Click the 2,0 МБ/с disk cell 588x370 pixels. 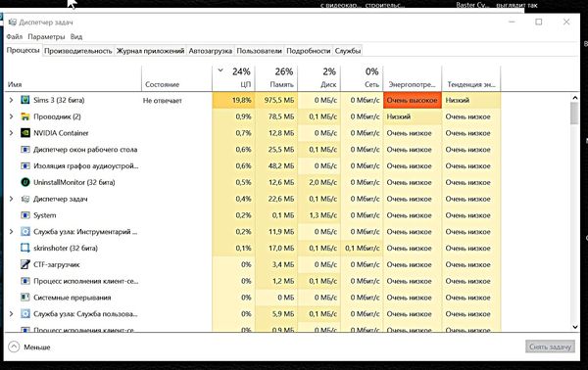tap(319, 182)
